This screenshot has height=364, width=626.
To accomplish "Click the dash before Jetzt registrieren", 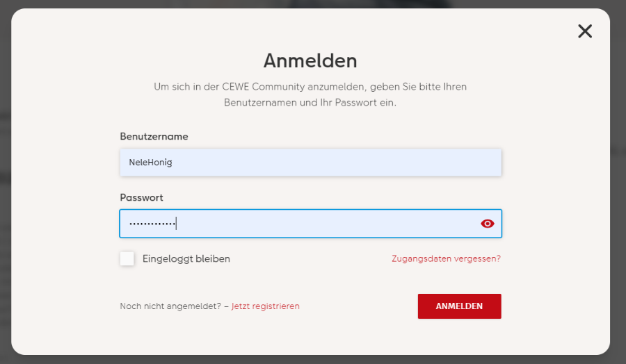I will pyautogui.click(x=226, y=306).
